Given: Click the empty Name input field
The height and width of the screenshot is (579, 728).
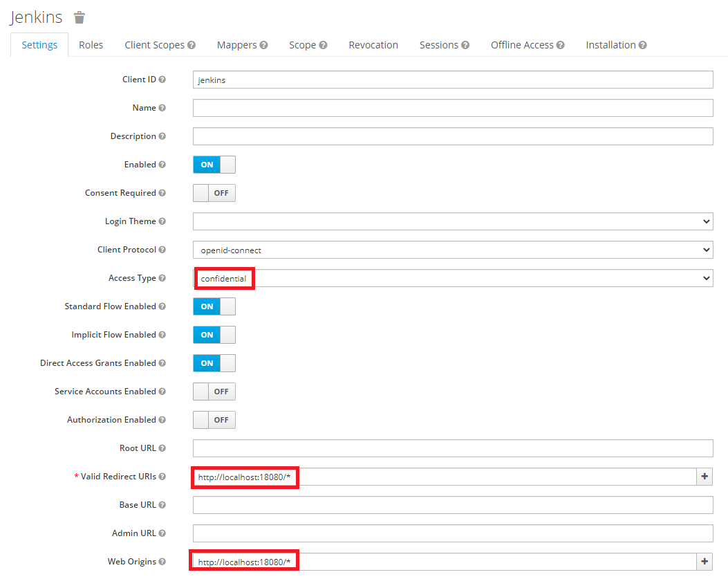Looking at the screenshot, I should pyautogui.click(x=453, y=108).
